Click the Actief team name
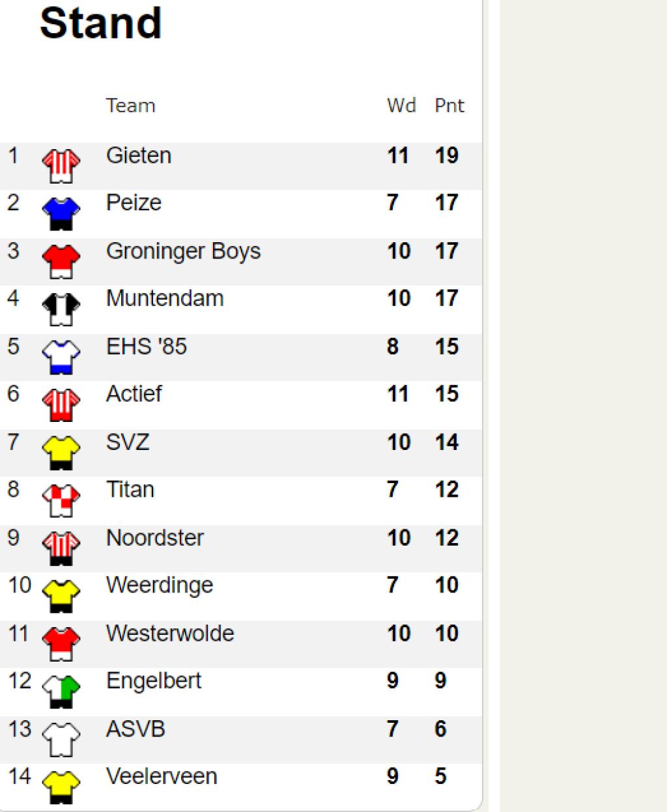667x812 pixels. coord(134,394)
